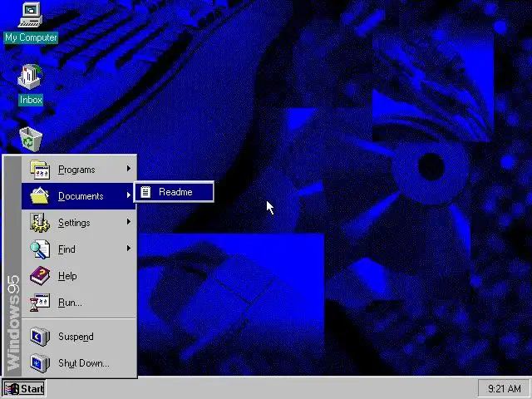The image size is (532, 399).
Task: Click the Shut Down monitor icon
Action: click(x=40, y=363)
